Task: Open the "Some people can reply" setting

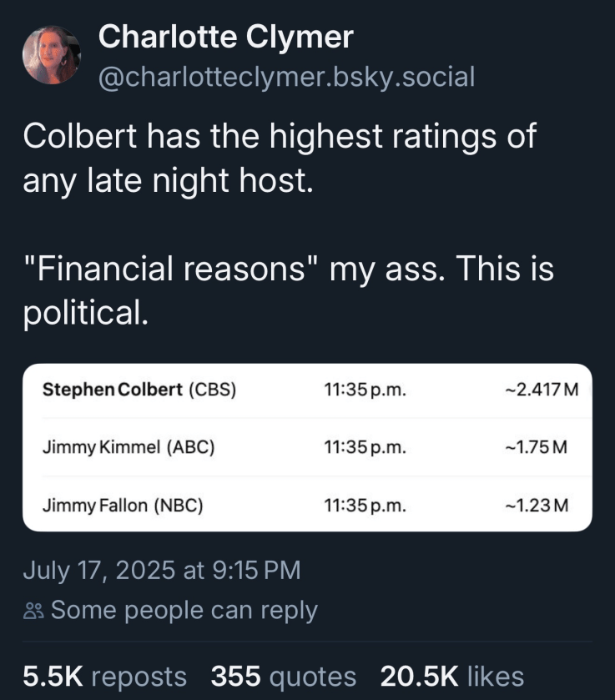Action: pyautogui.click(x=184, y=610)
